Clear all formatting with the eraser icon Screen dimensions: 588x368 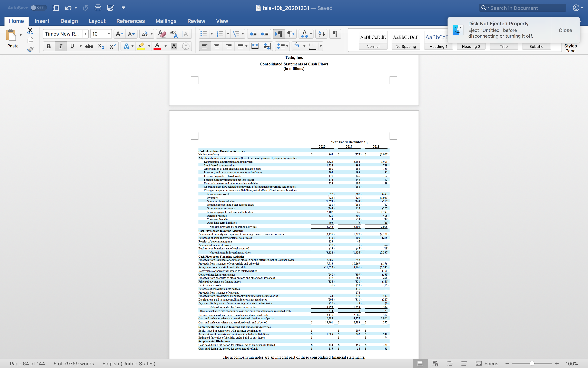[162, 34]
